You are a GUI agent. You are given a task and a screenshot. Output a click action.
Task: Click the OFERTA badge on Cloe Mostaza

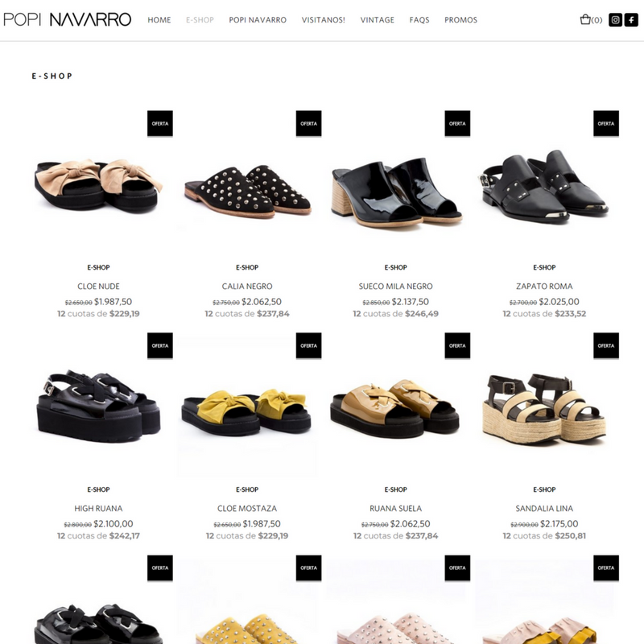click(x=309, y=345)
